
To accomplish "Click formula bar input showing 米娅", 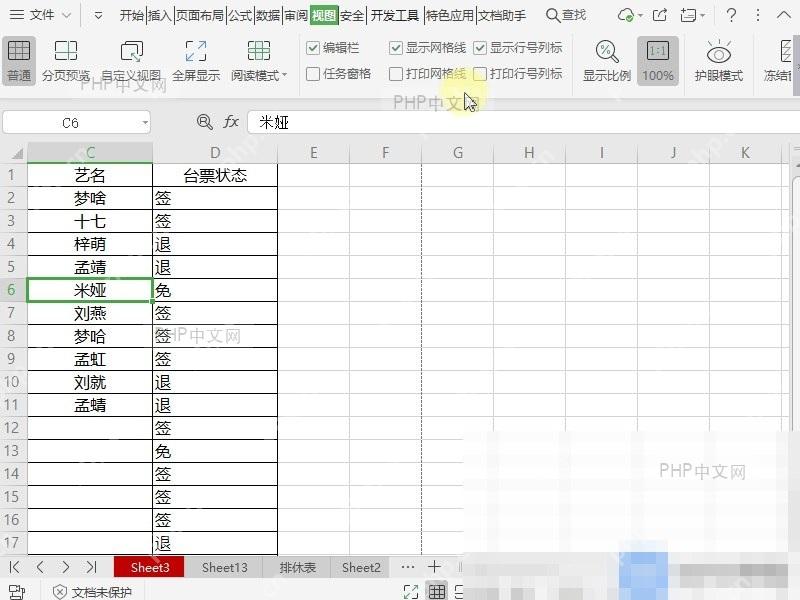I will 523,122.
